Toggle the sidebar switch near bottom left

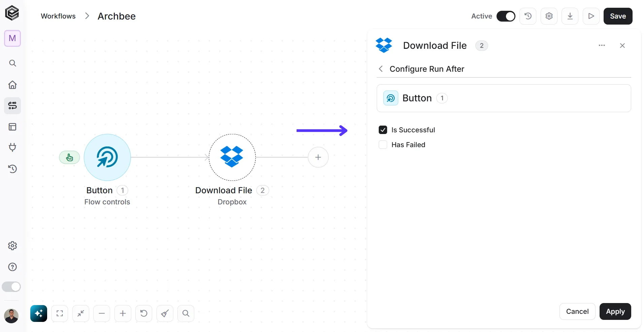(x=11, y=287)
